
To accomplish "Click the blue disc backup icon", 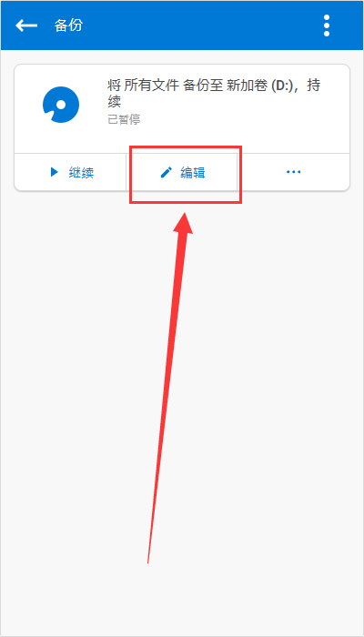I will pyautogui.click(x=61, y=105).
